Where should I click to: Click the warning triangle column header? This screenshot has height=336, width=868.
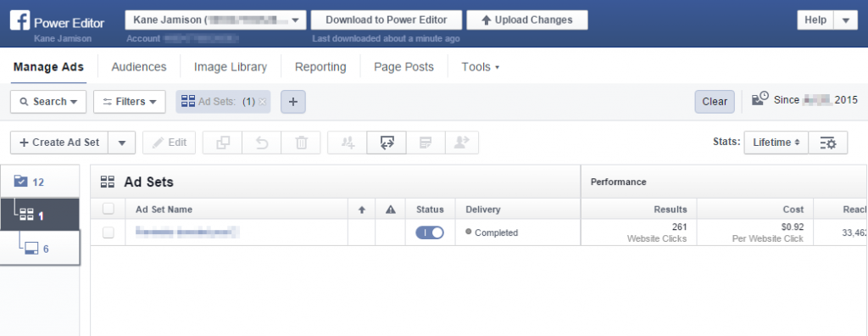click(x=390, y=210)
